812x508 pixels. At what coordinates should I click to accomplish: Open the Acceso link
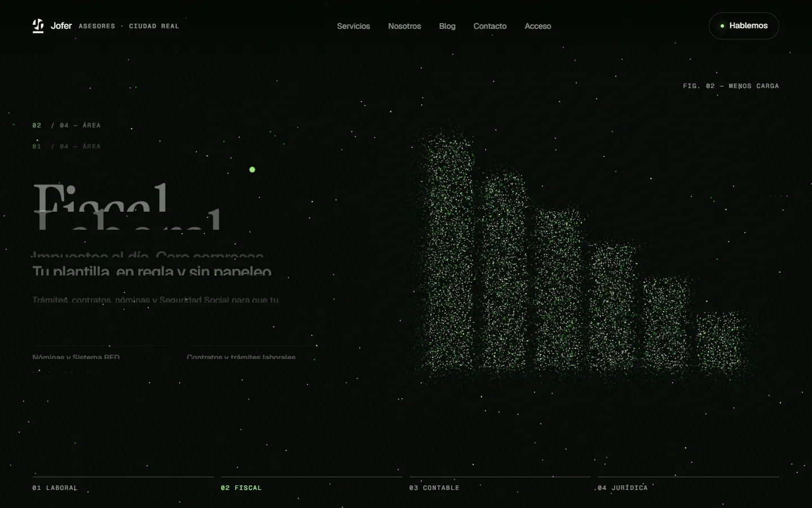(x=538, y=26)
